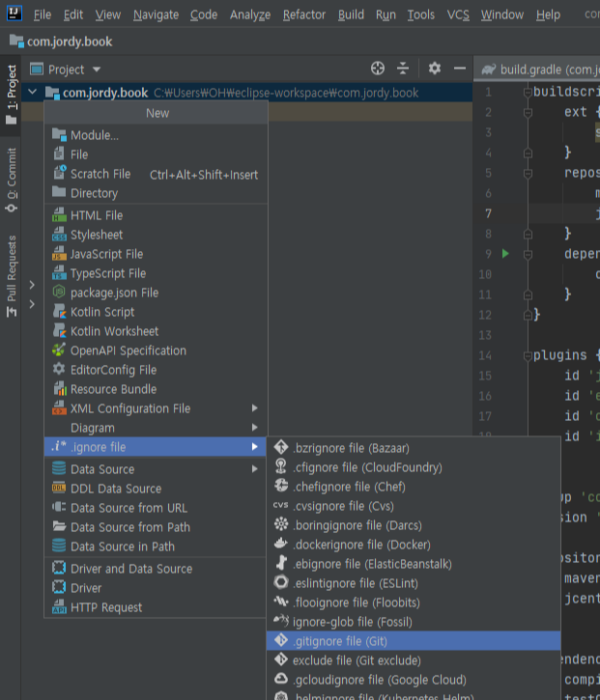Open the Navigate menu
Screen dimensions: 600x700
[x=156, y=14]
